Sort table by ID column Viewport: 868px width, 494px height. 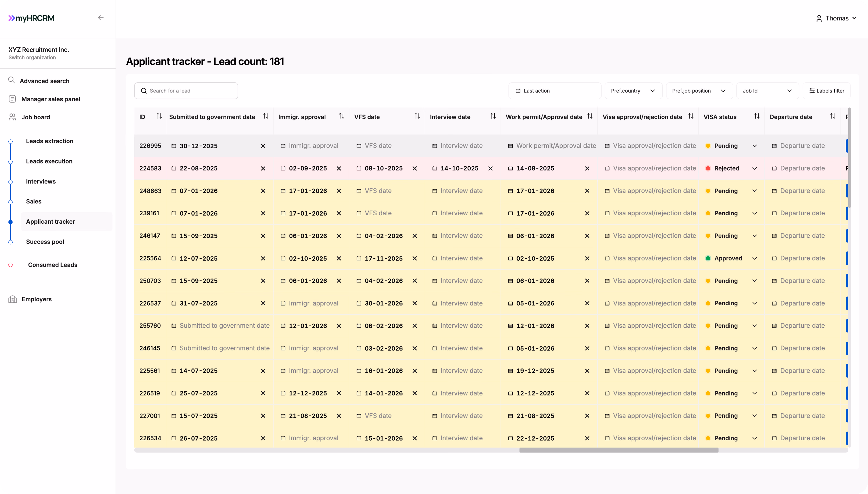click(x=159, y=116)
